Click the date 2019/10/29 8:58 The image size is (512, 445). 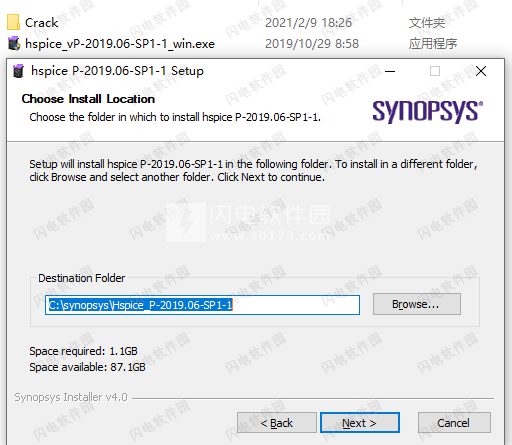click(x=312, y=44)
